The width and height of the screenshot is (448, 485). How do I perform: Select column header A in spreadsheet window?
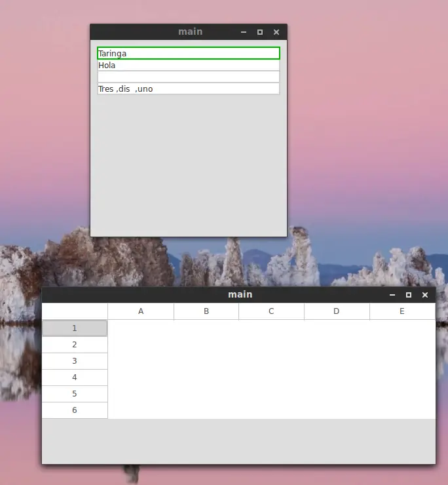tap(141, 311)
